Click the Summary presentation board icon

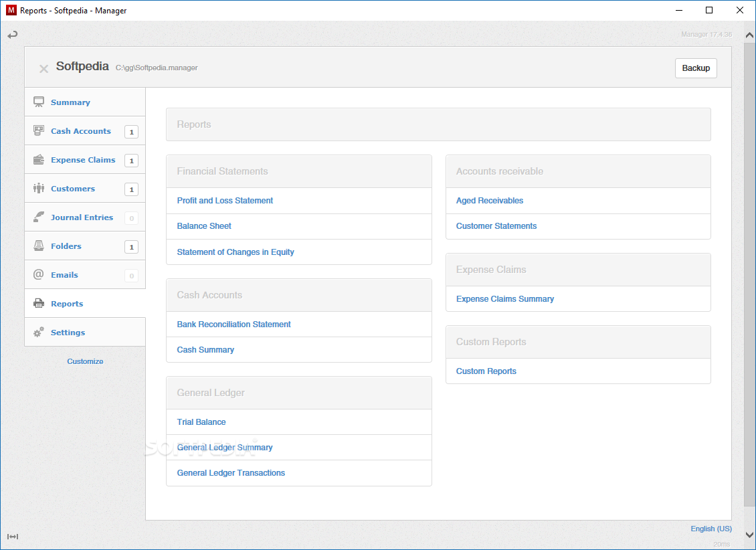(x=39, y=102)
